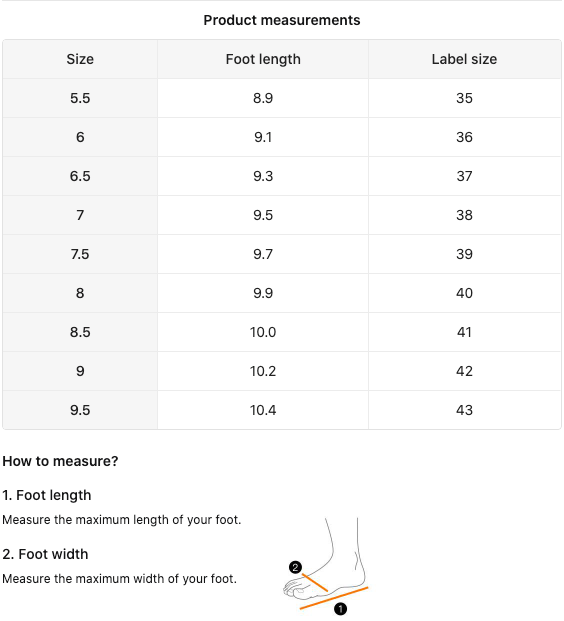Select the size 5.5 row cell
564x621 pixels.
click(x=80, y=98)
